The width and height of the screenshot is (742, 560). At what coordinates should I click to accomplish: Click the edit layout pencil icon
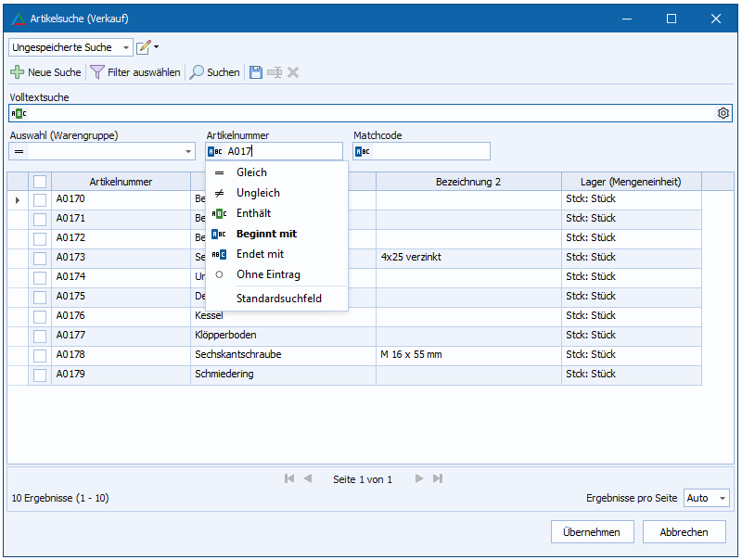tap(144, 47)
